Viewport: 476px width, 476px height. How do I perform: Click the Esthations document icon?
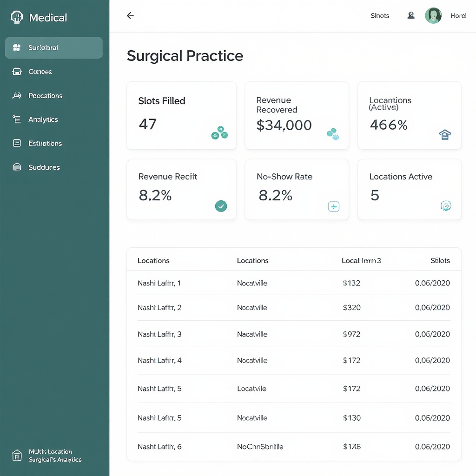coord(17,143)
